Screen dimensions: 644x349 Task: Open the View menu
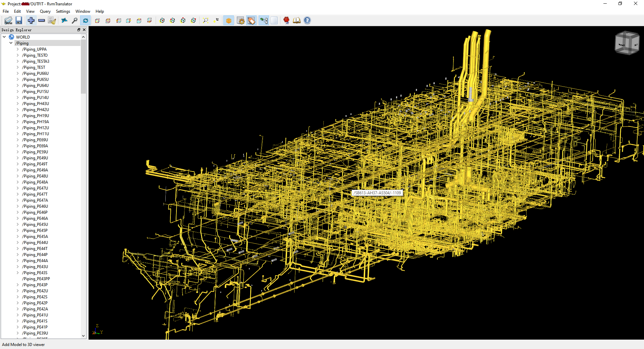click(x=30, y=11)
